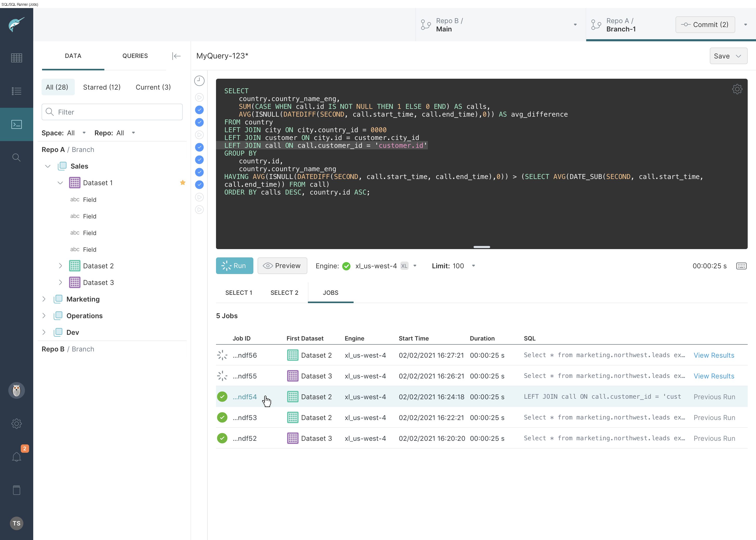Image resolution: width=756 pixels, height=540 pixels.
Task: Expand the Marketing space
Action: click(44, 299)
